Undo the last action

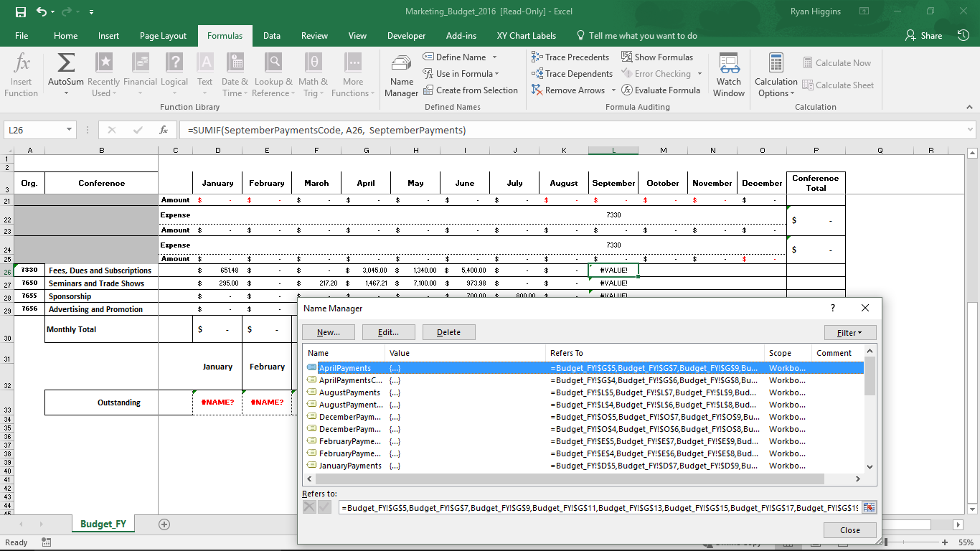42,11
